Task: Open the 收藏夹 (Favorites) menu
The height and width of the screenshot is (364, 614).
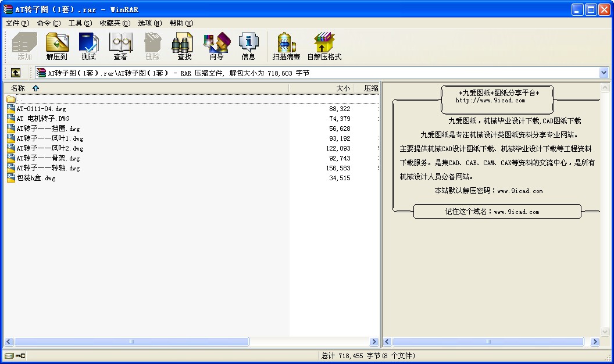Action: pyautogui.click(x=115, y=23)
